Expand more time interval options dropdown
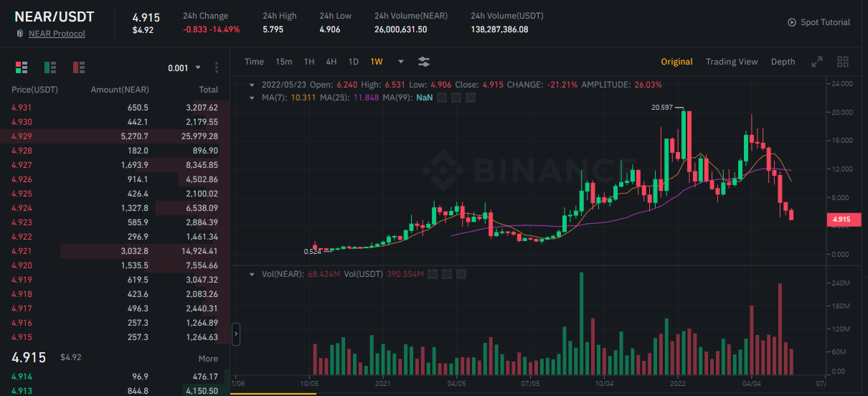This screenshot has height=396, width=868. click(400, 62)
